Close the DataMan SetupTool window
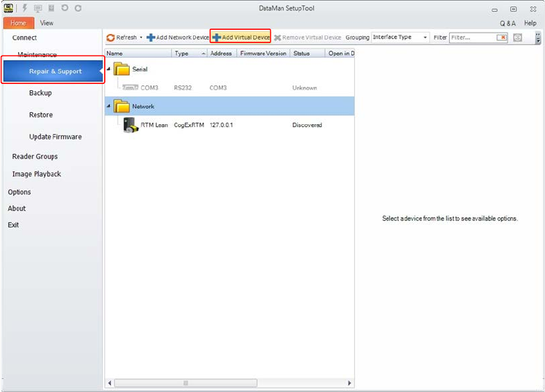Image resolution: width=545 pixels, height=392 pixels. [533, 10]
